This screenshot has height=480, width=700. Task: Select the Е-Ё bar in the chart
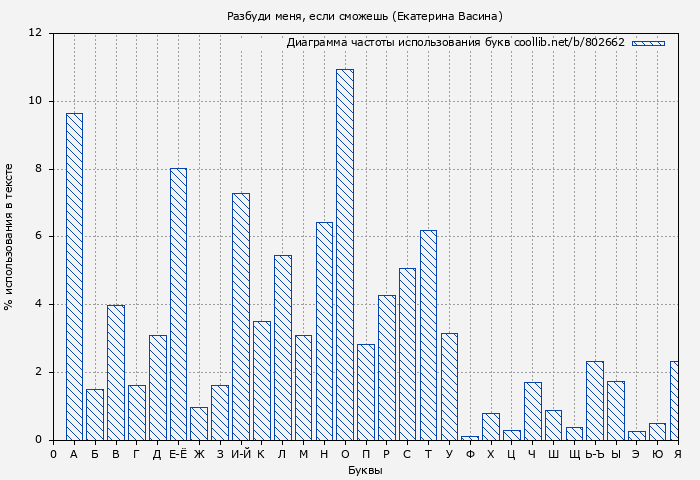178,304
